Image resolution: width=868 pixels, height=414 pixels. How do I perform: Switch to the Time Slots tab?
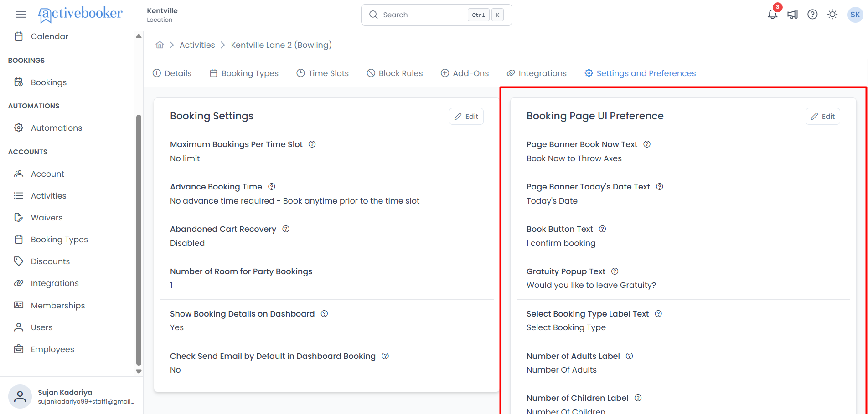coord(322,73)
